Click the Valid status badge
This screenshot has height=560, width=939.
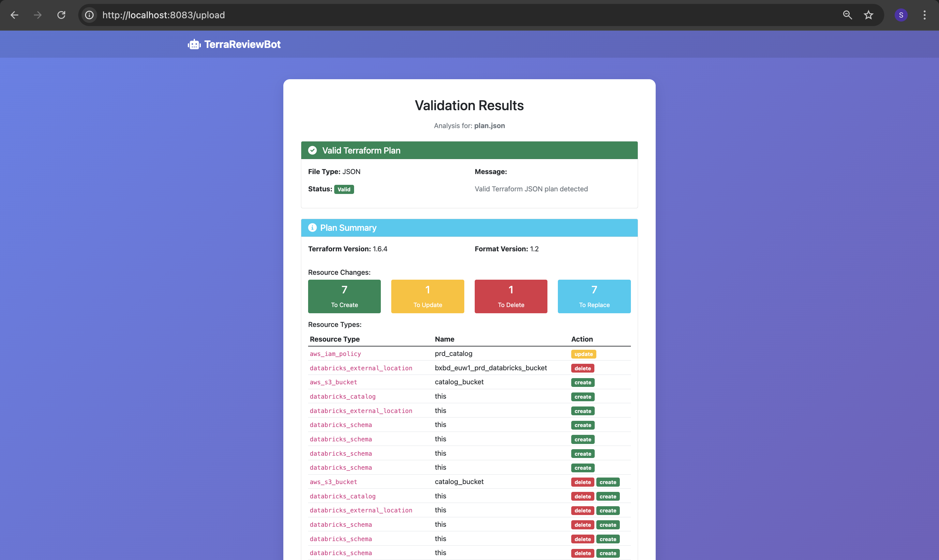[x=344, y=189]
